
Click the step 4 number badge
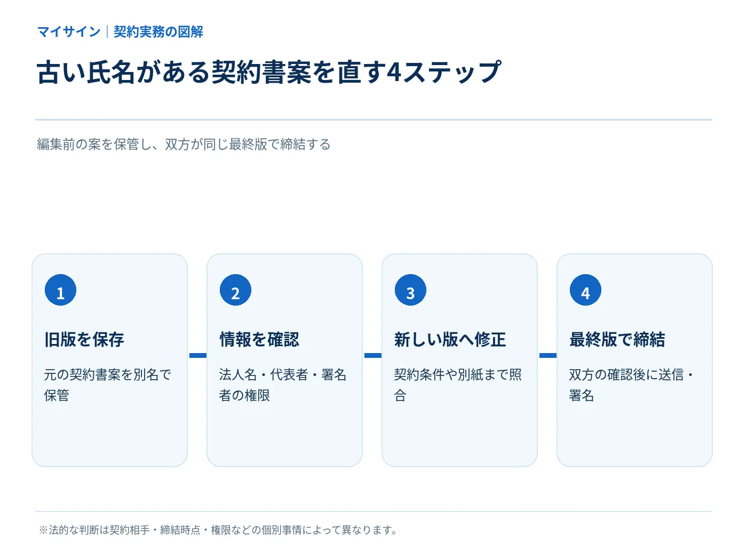[x=585, y=290]
